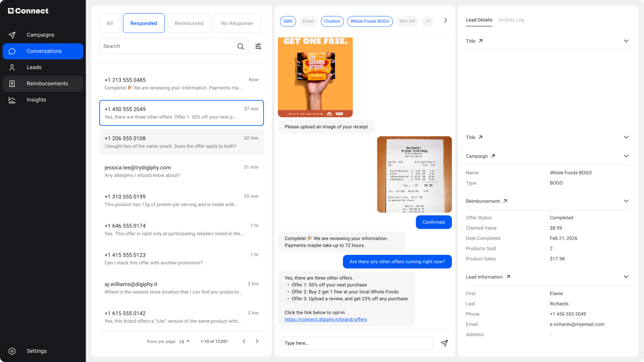This screenshot has width=644, height=362.
Task: Click the Settings gear icon
Action: 12,351
